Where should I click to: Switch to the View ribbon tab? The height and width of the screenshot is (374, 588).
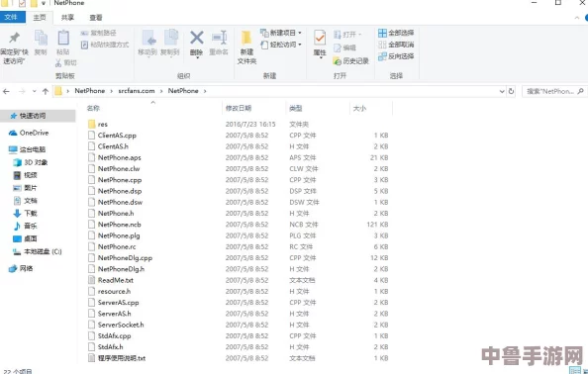pyautogui.click(x=96, y=17)
